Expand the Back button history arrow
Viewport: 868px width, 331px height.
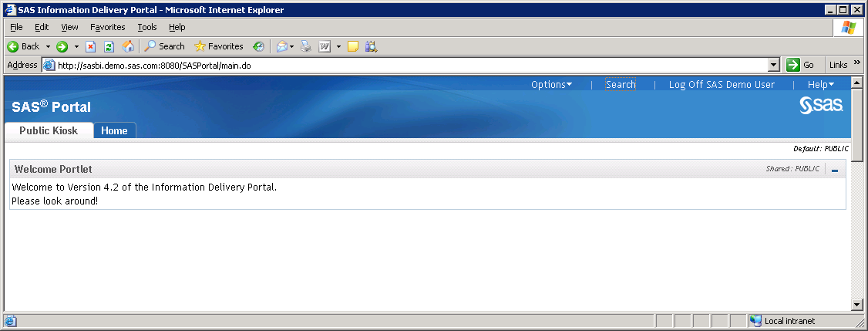tap(48, 46)
